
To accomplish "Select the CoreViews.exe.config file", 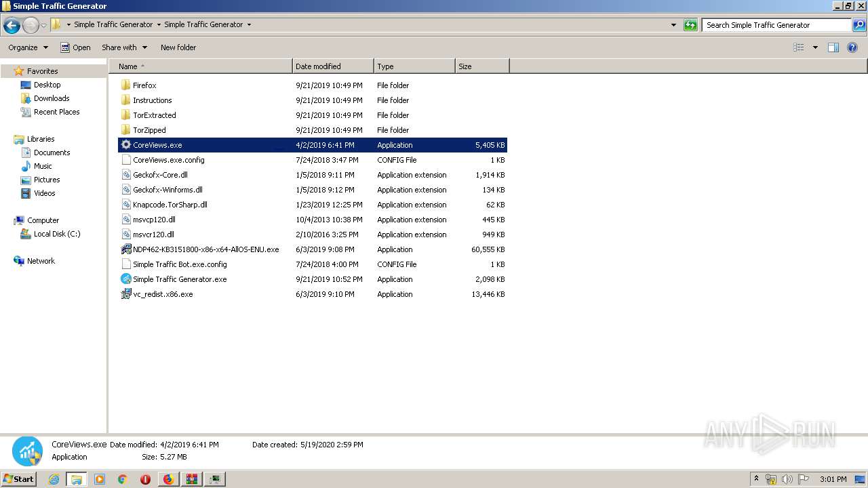I will coord(313,160).
